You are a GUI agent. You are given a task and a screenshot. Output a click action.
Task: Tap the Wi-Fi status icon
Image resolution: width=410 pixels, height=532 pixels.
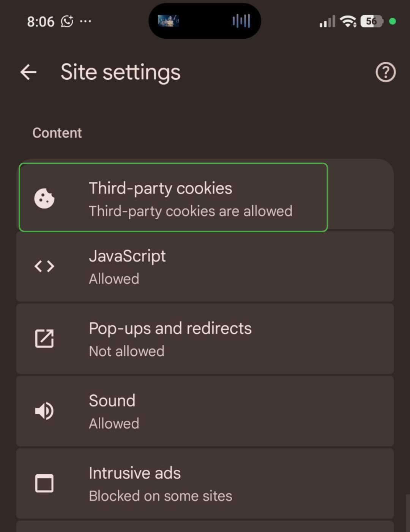(x=348, y=21)
